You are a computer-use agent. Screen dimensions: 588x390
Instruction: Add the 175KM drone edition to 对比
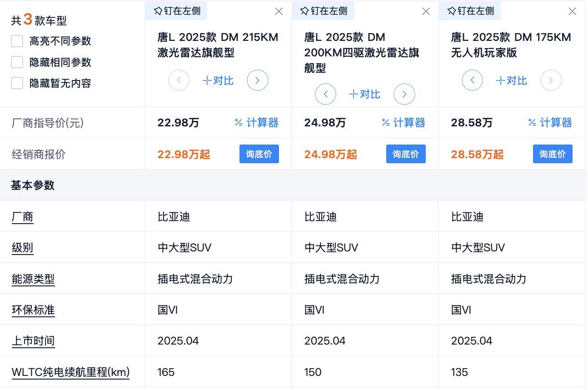coord(512,81)
